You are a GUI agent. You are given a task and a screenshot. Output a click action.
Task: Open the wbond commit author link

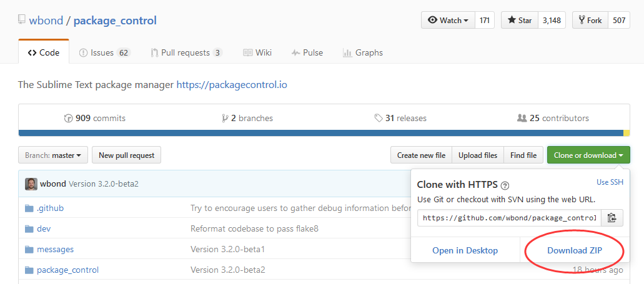pos(53,184)
